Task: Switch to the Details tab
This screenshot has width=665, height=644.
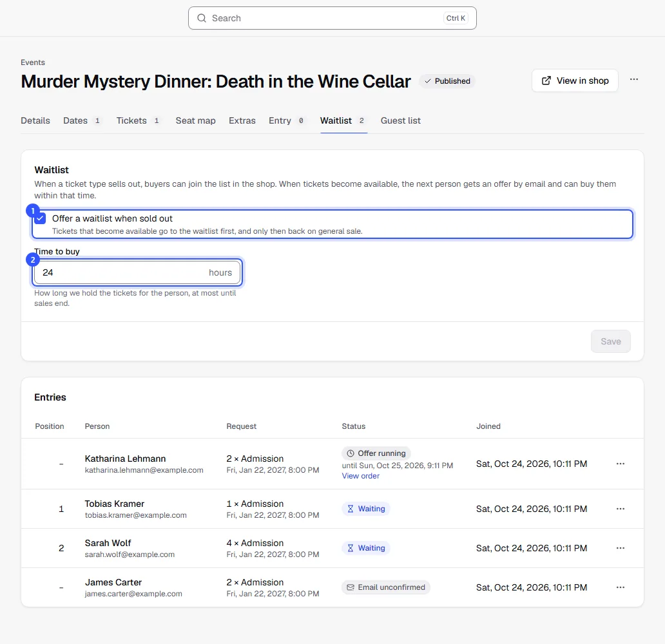Action: tap(35, 121)
